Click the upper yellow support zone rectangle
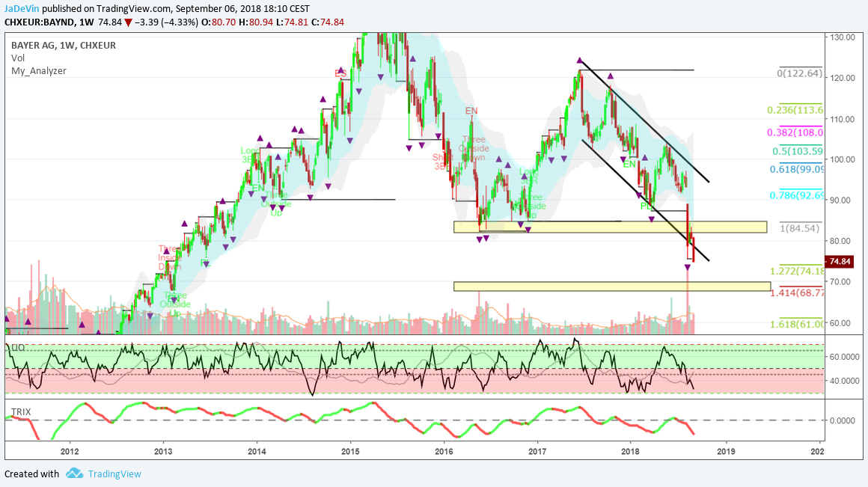 (610, 227)
